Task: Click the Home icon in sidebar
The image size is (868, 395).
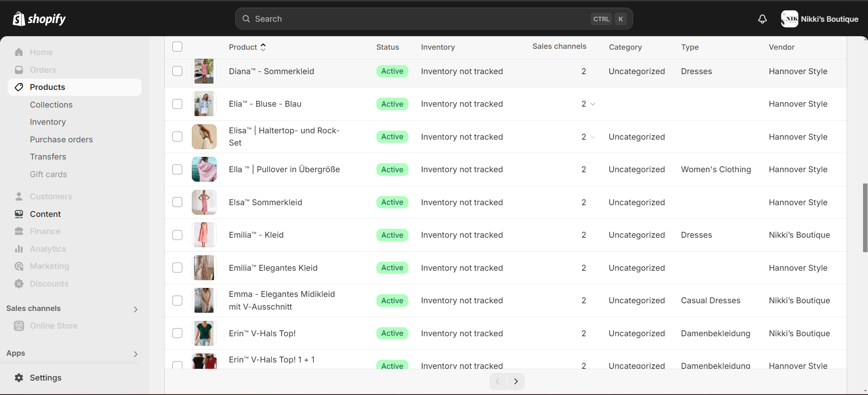Action: (19, 52)
